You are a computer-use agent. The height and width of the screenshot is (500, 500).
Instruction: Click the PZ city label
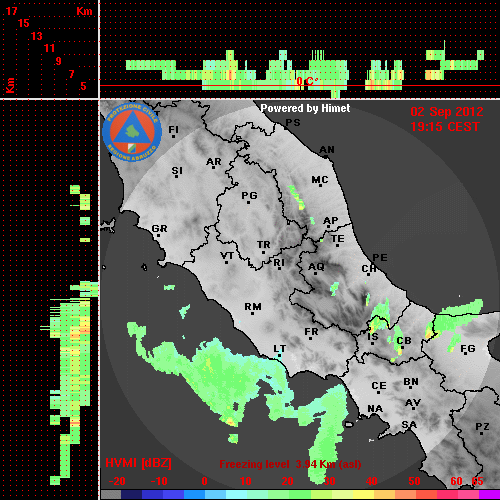point(482,426)
